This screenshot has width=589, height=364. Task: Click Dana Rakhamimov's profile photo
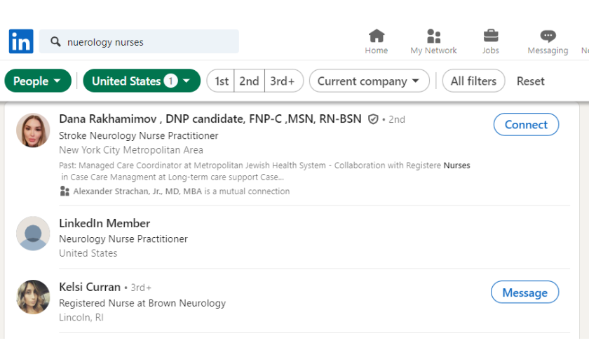(33, 130)
